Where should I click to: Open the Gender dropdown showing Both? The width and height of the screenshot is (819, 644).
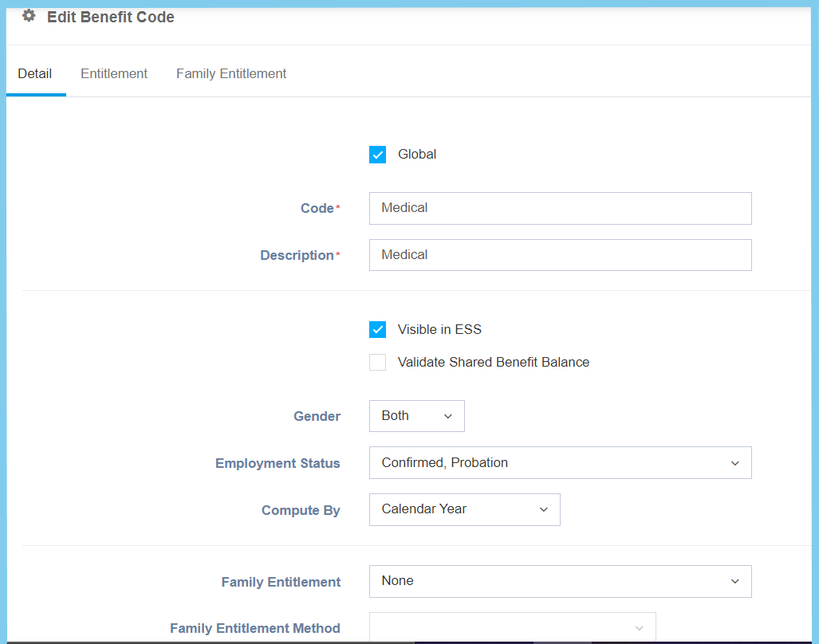click(x=416, y=416)
